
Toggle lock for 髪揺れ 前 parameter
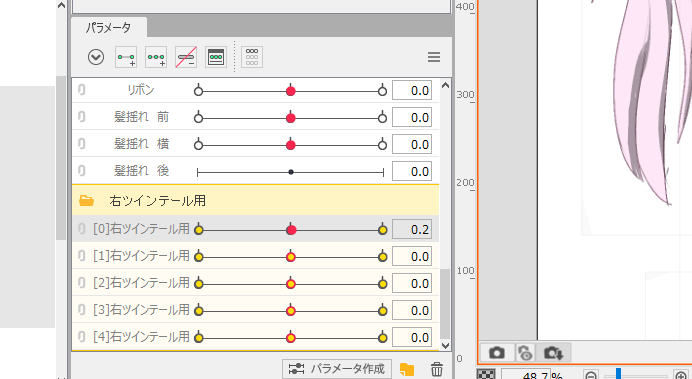(82, 117)
